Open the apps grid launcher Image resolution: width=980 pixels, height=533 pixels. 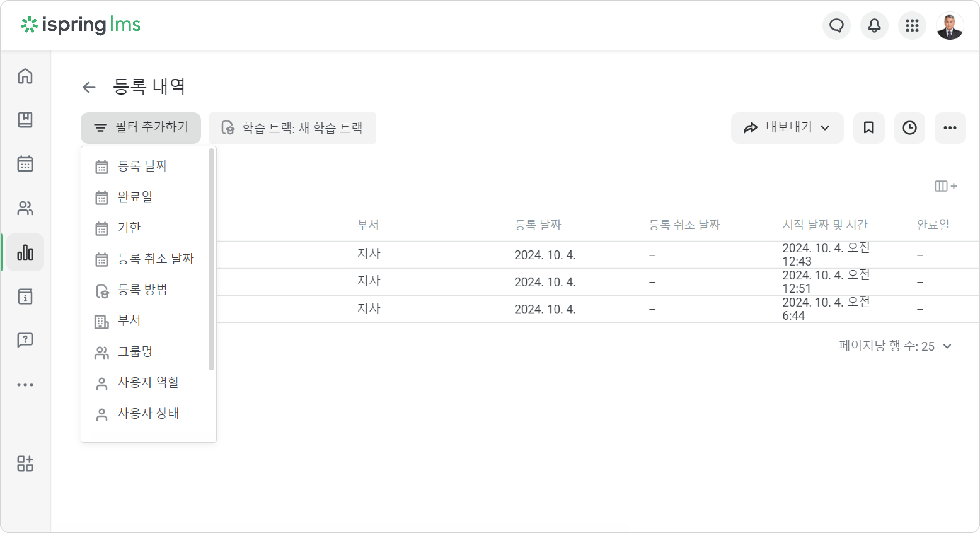[x=912, y=26]
